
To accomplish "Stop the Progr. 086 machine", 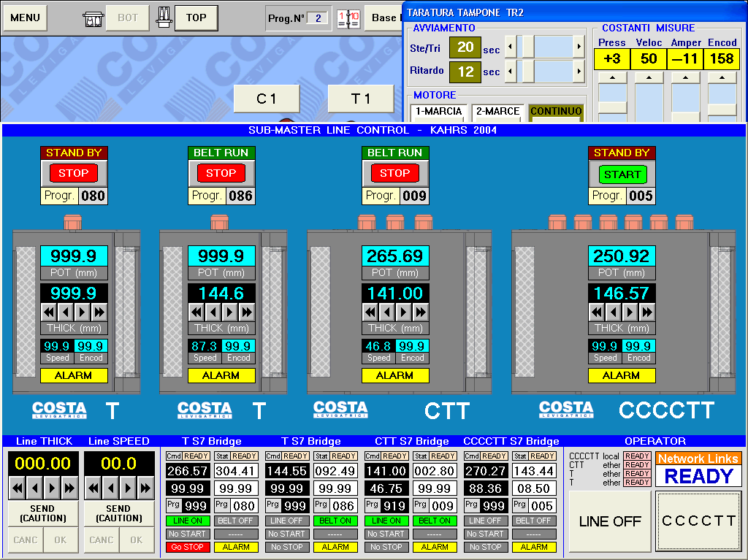I will [x=221, y=173].
